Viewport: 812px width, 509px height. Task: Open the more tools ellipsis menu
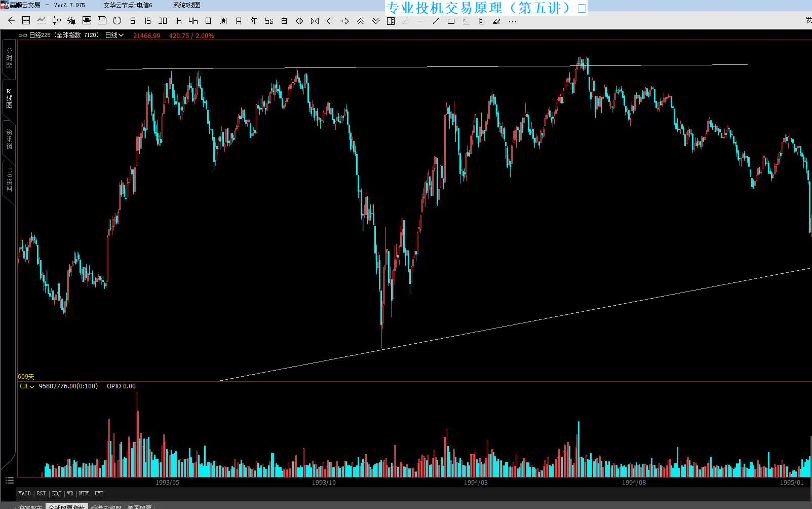[x=513, y=21]
